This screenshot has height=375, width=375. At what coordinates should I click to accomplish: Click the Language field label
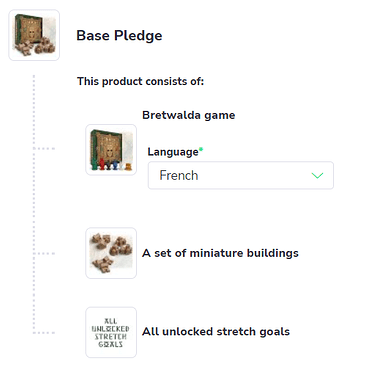pos(173,152)
